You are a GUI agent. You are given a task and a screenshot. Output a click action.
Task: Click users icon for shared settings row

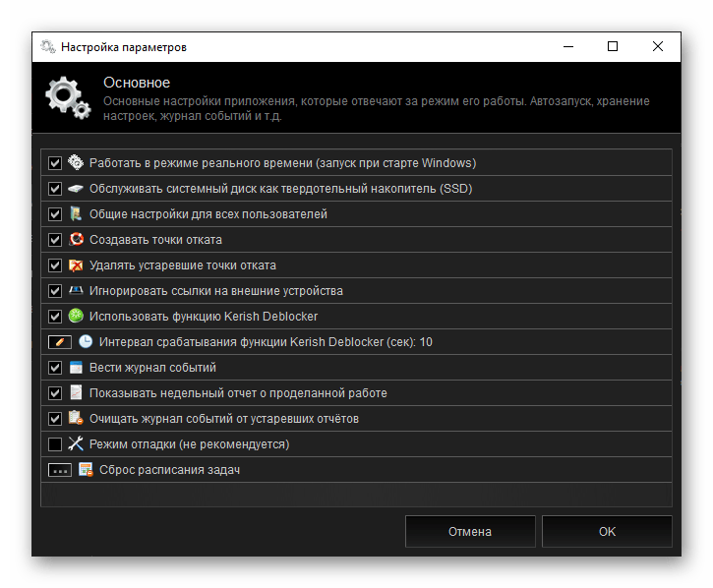pyautogui.click(x=76, y=213)
